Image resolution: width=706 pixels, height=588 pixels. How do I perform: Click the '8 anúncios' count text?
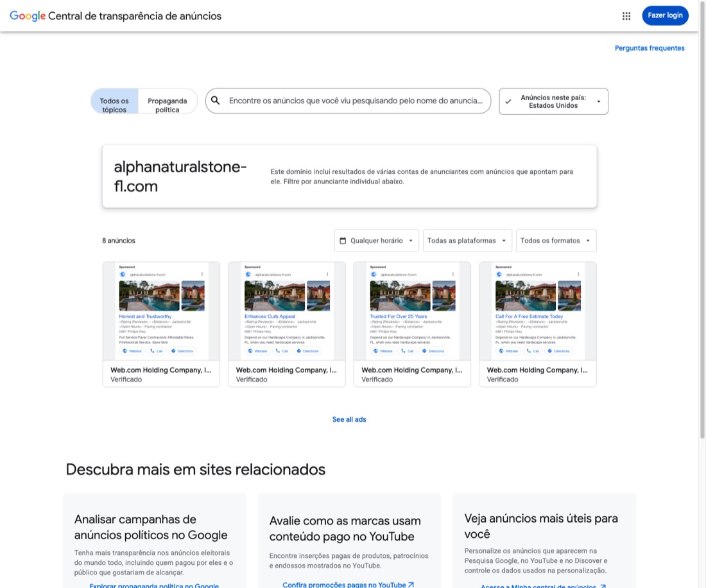click(119, 241)
